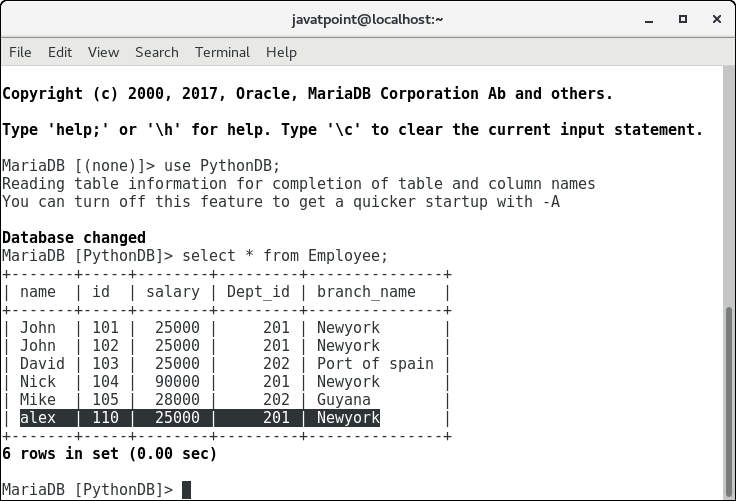Close the terminal window
The width and height of the screenshot is (736, 501).
[714, 19]
